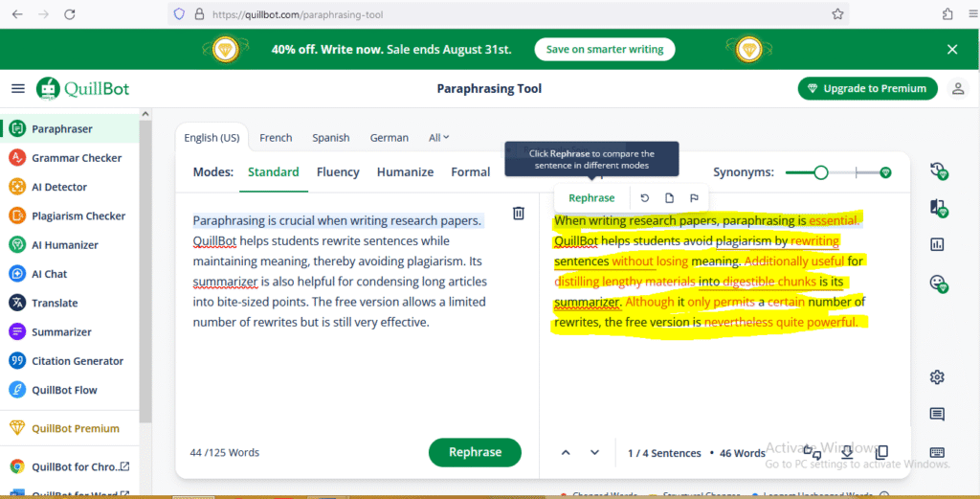The height and width of the screenshot is (499, 980).
Task: Select the Formal mode
Action: [x=470, y=172]
